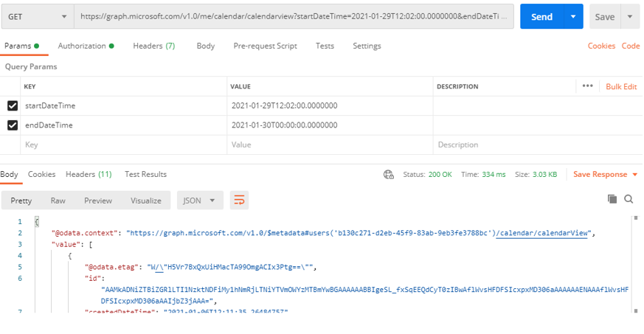Screen dimensions: 644x334
Task: Click the wrap lines icon
Action: 239,201
